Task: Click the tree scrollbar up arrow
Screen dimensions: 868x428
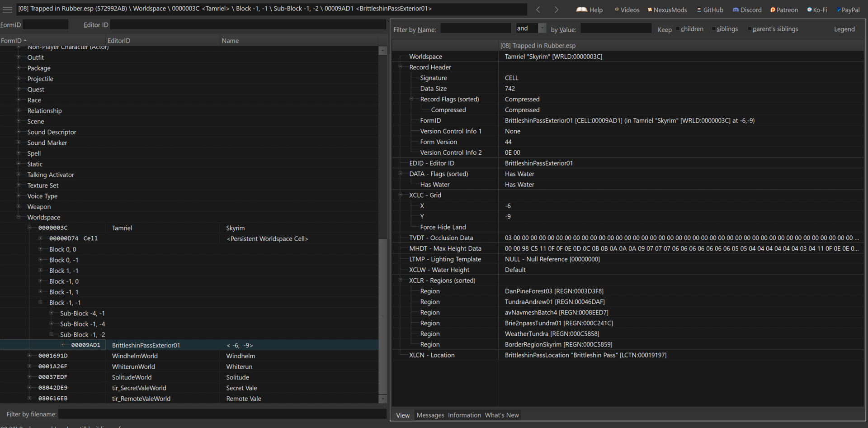Action: [x=382, y=51]
